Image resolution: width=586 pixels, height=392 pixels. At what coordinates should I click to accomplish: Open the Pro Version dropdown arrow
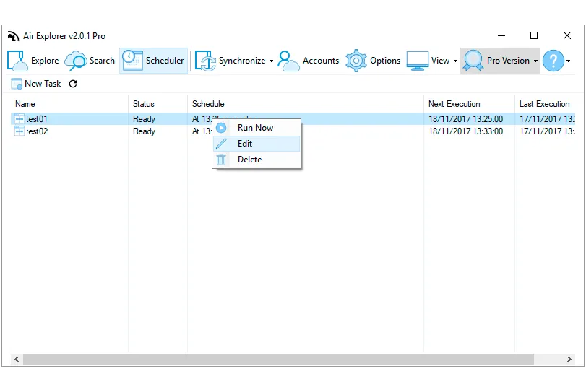(x=535, y=61)
